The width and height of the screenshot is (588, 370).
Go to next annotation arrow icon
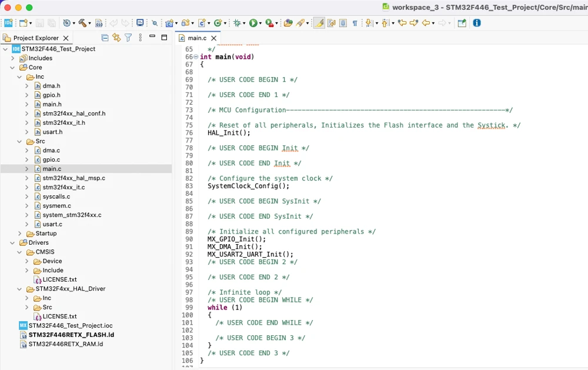click(x=369, y=23)
